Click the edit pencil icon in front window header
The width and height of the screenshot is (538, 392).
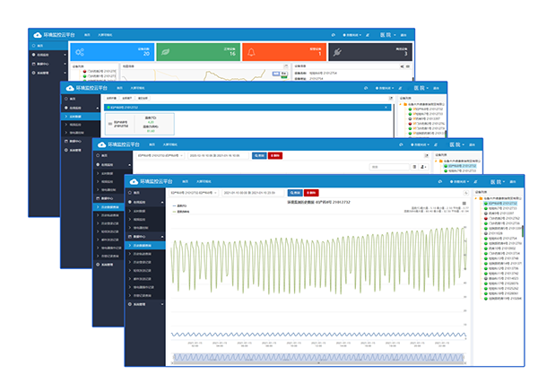coord(475,181)
